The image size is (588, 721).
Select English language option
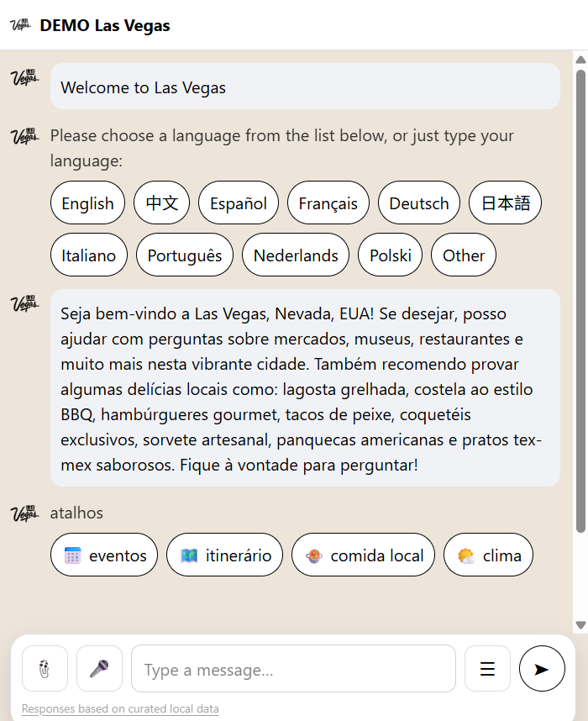point(87,203)
